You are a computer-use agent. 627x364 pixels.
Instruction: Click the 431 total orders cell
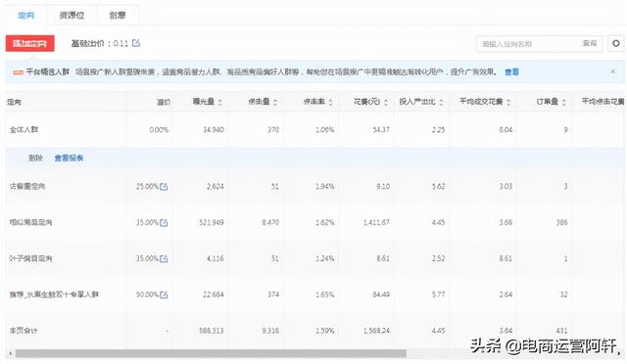(561, 331)
